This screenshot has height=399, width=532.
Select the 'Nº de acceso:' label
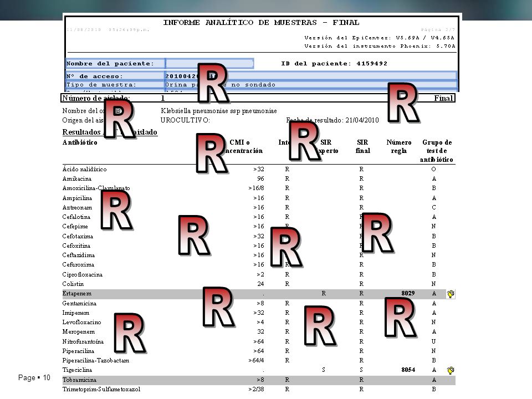(94, 76)
